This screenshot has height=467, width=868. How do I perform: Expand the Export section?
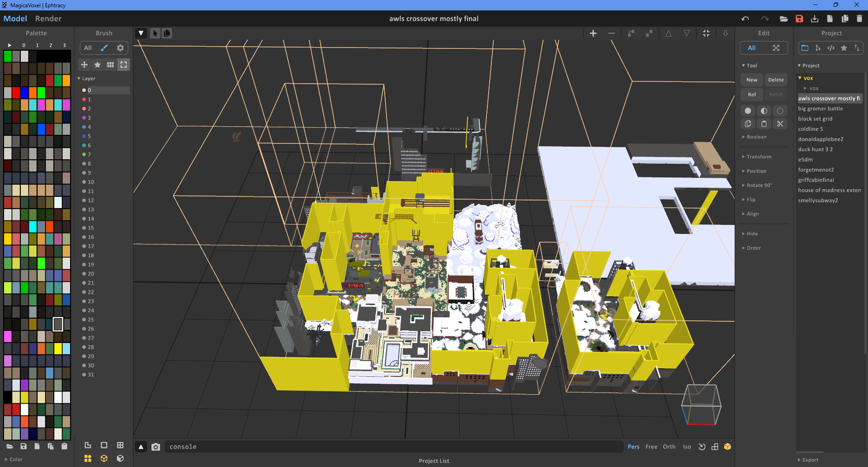click(810, 460)
